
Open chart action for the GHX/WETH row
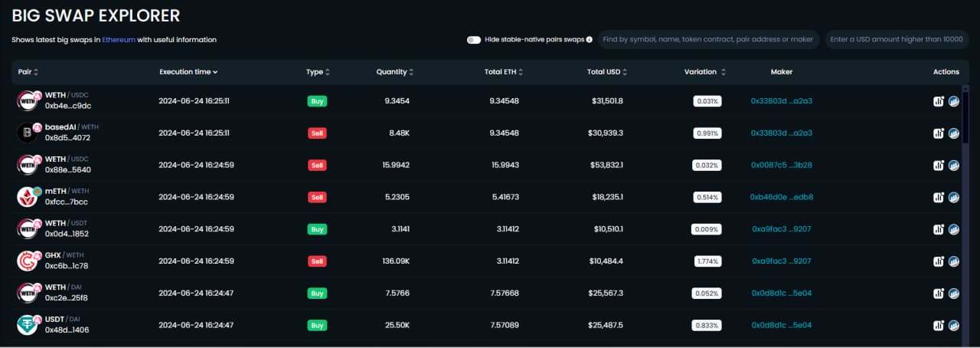pos(939,261)
